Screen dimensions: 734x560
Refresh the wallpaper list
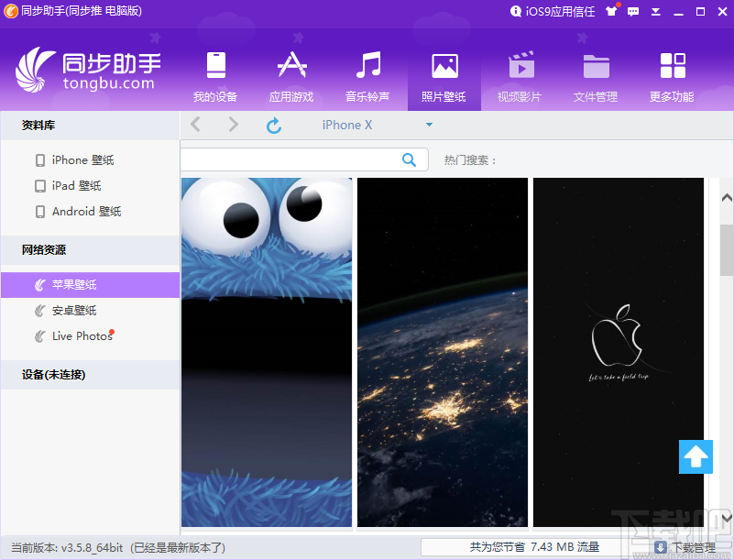274,125
